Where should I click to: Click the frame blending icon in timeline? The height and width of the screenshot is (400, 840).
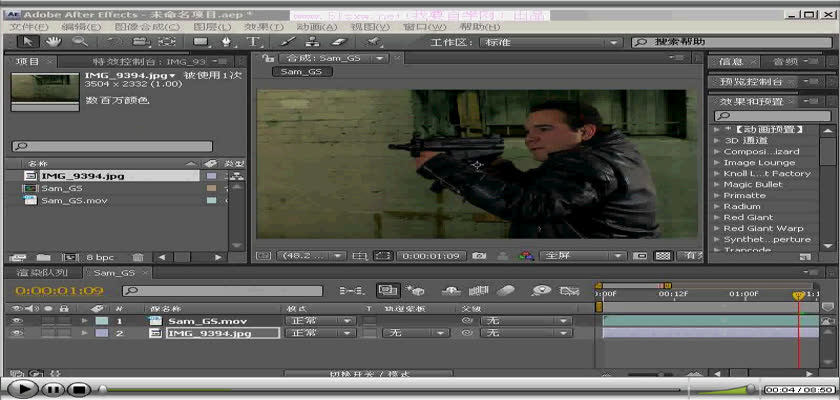pos(477,291)
